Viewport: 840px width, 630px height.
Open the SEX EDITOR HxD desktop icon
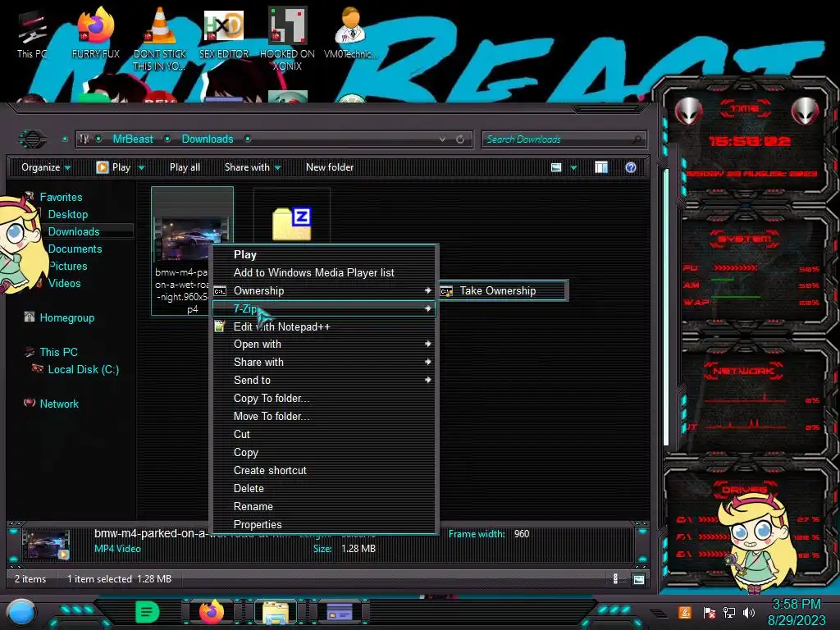tap(224, 34)
